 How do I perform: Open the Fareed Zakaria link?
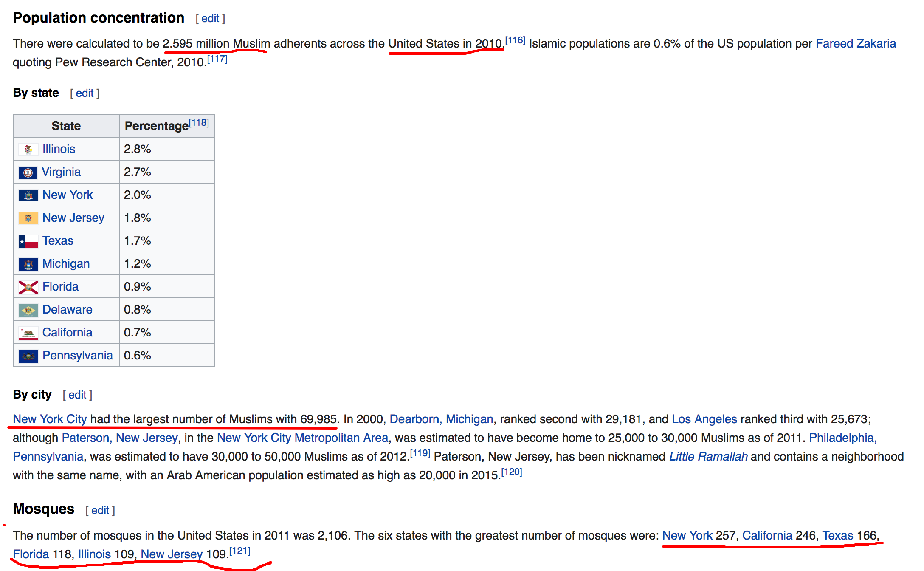856,44
